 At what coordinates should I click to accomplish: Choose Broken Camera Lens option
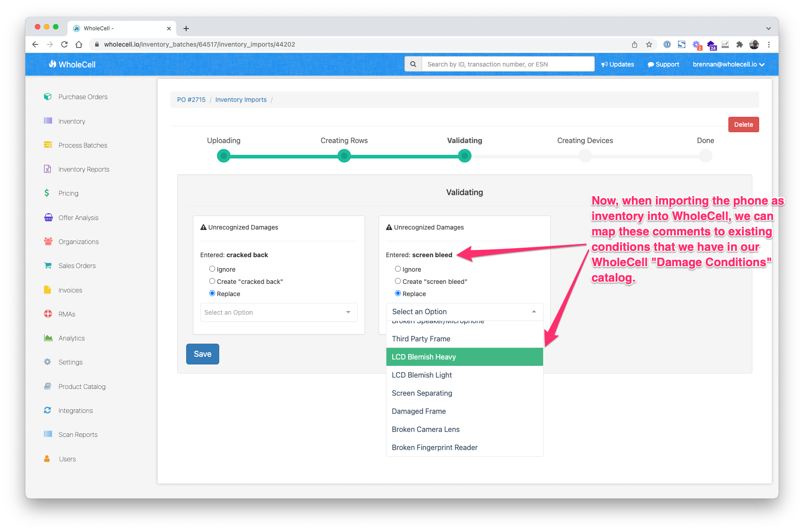coord(464,429)
